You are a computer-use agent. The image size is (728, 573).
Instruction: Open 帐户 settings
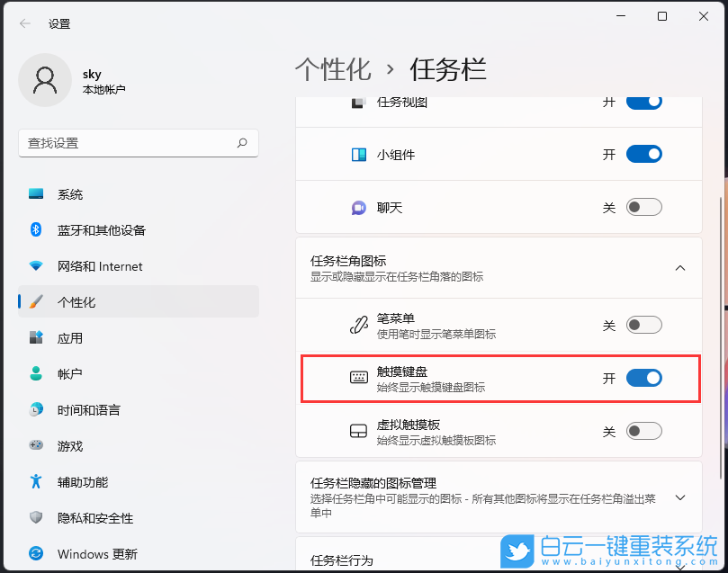click(x=63, y=374)
